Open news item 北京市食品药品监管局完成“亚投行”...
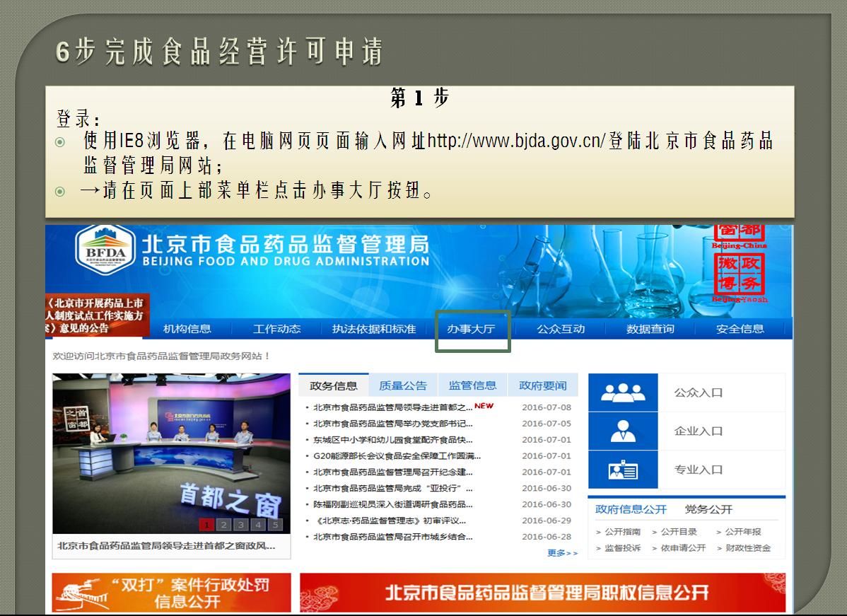The image size is (847, 616). coord(392,488)
